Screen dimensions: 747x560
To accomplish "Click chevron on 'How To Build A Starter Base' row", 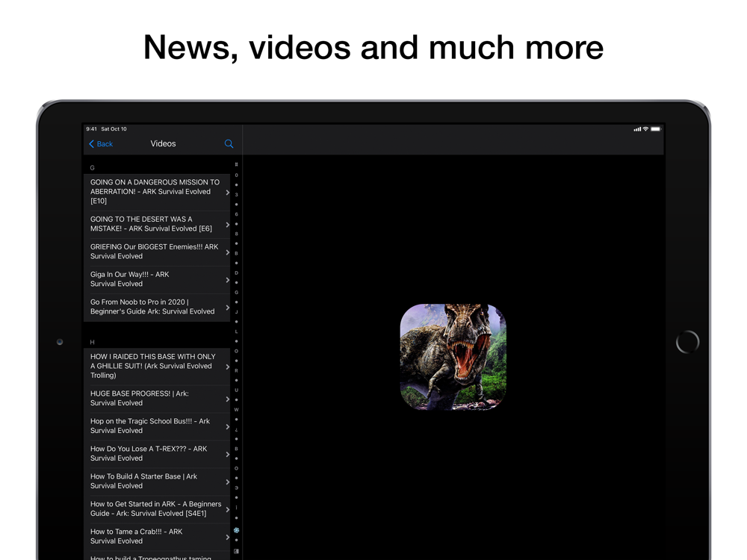I will 227,482.
